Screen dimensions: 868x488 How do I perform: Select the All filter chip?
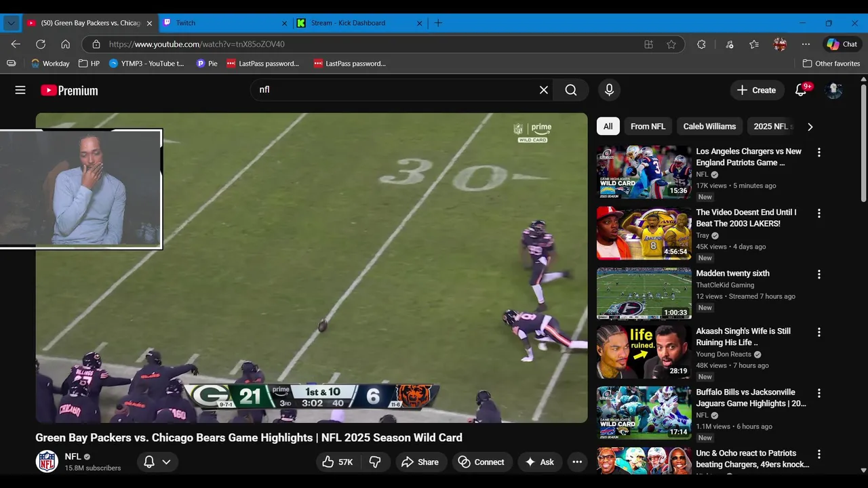(x=608, y=126)
